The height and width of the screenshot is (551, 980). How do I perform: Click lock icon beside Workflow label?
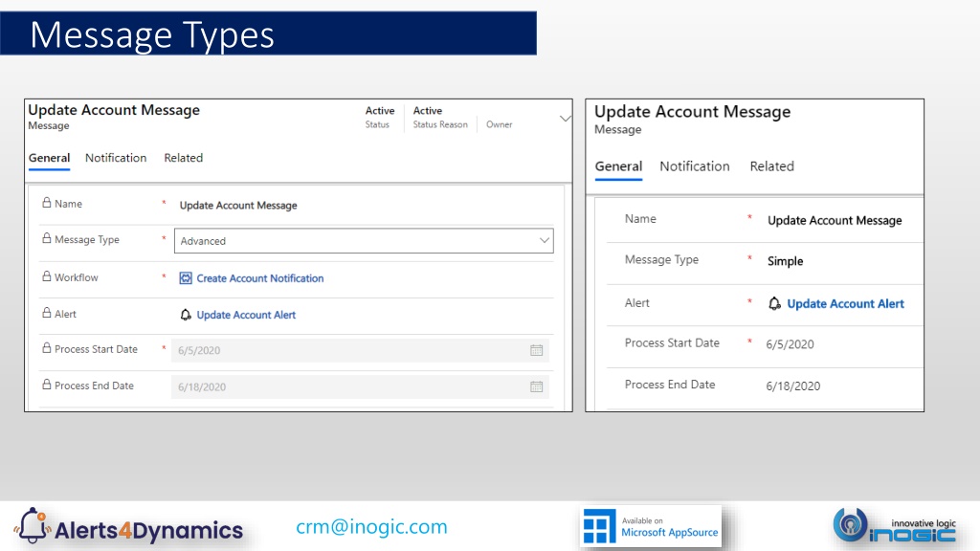[x=46, y=276]
